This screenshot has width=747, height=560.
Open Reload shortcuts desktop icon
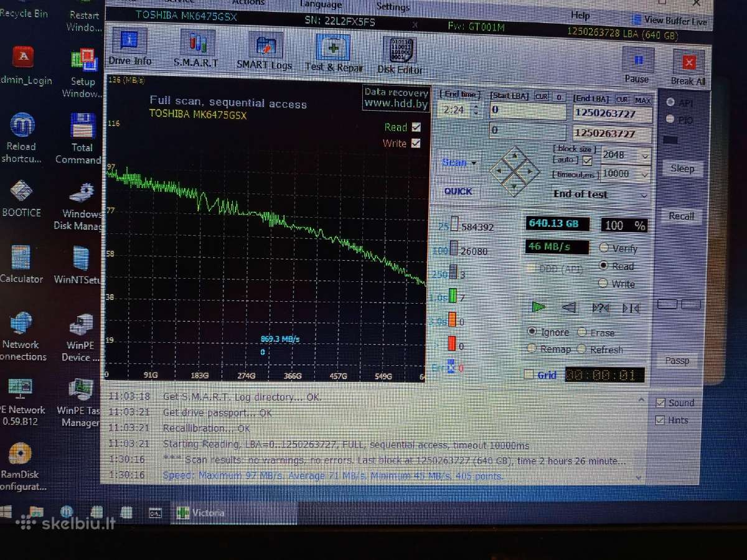[22, 138]
